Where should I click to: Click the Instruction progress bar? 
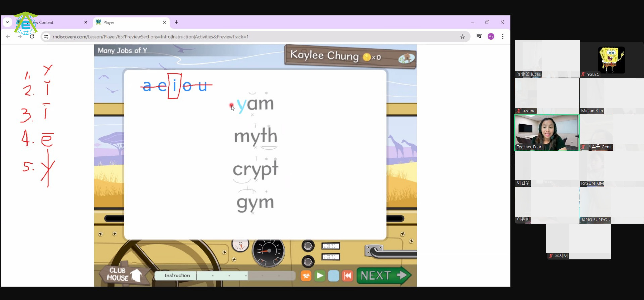point(225,276)
